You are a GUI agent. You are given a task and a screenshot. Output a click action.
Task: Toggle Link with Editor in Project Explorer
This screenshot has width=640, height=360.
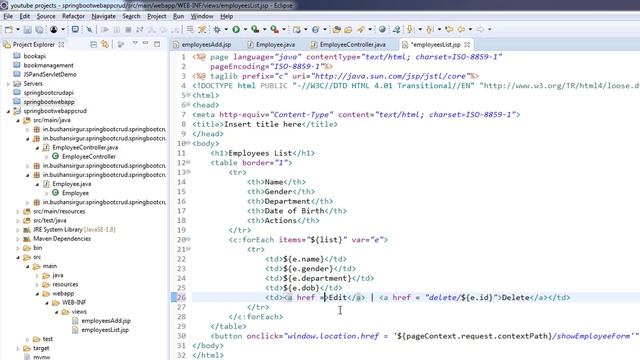[x=105, y=44]
